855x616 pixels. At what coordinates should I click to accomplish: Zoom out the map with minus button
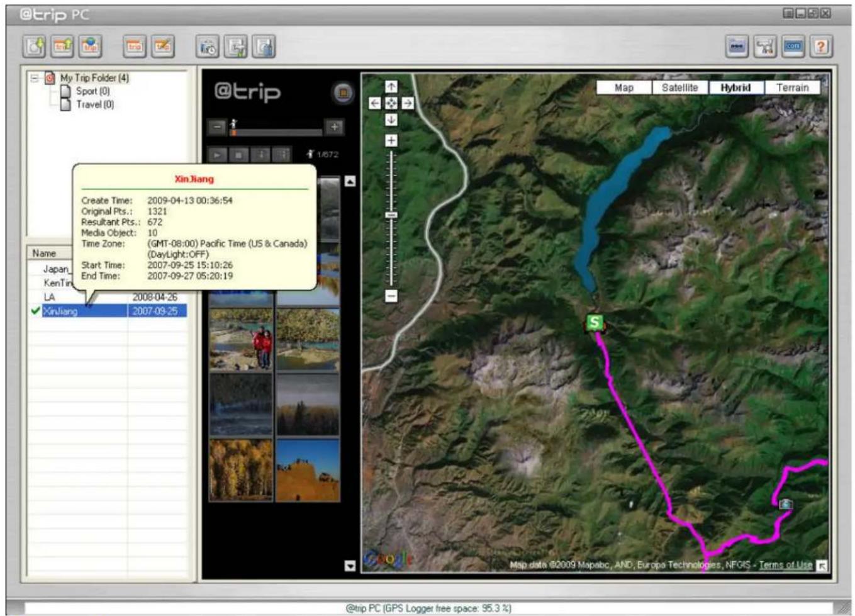click(x=391, y=295)
